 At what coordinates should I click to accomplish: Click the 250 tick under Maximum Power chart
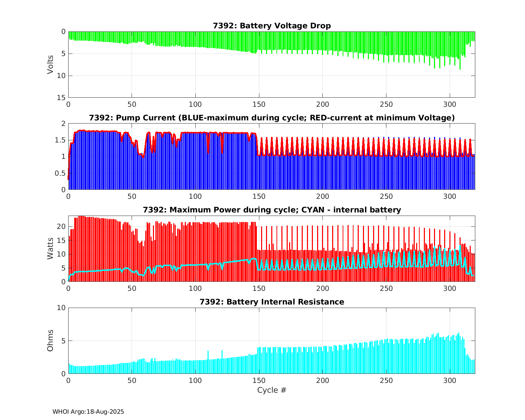(x=386, y=288)
